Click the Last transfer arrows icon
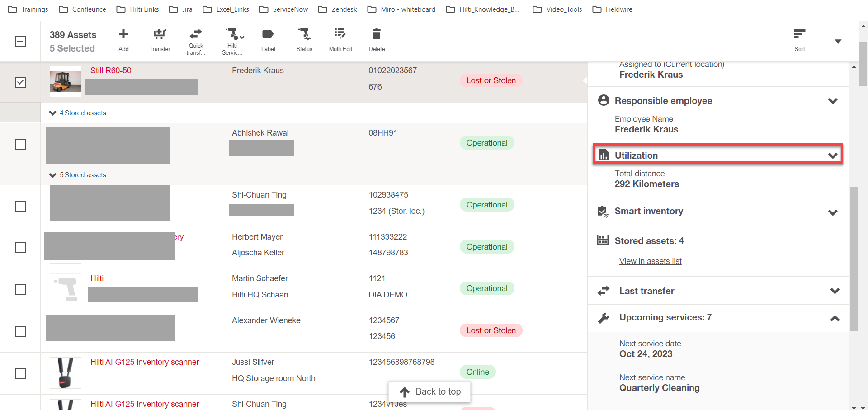Viewport: 868px width, 410px height. pos(604,291)
